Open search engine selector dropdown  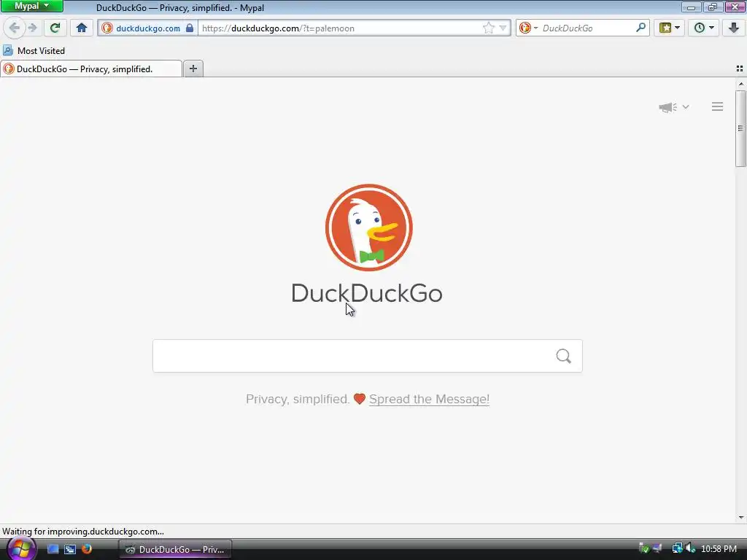(528, 28)
